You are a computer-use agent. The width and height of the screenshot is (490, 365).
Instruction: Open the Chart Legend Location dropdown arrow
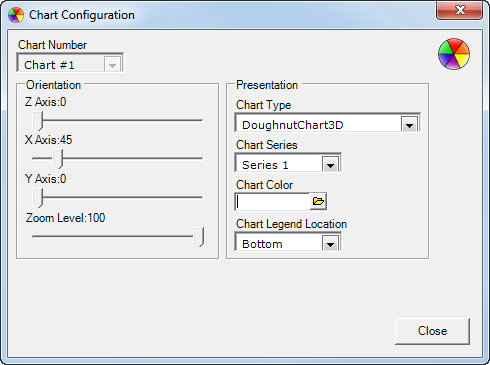(x=330, y=244)
